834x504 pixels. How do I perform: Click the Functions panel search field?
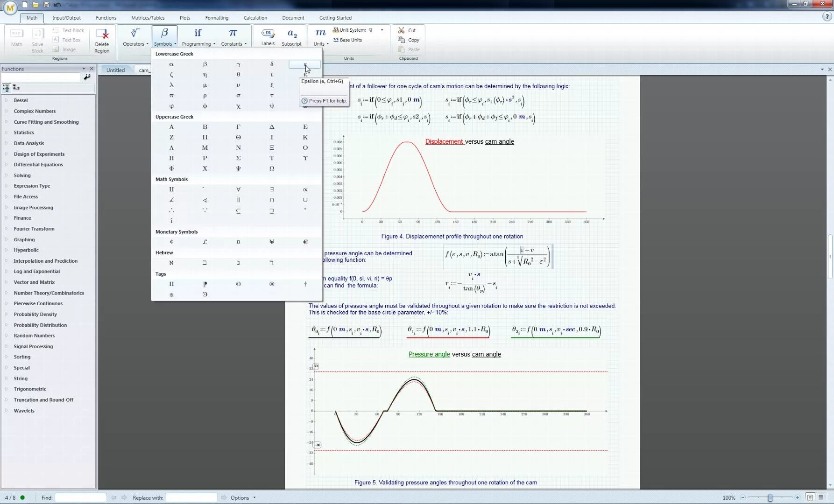[41, 77]
